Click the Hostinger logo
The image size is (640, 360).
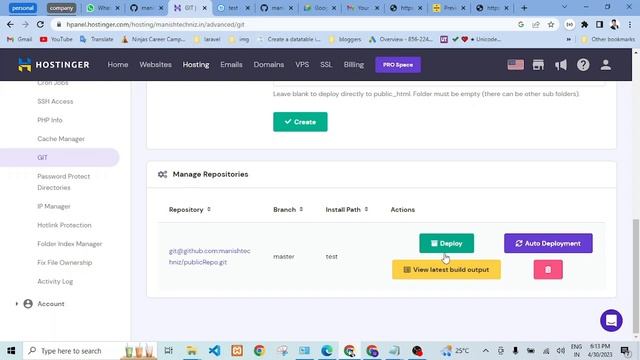[53, 64]
